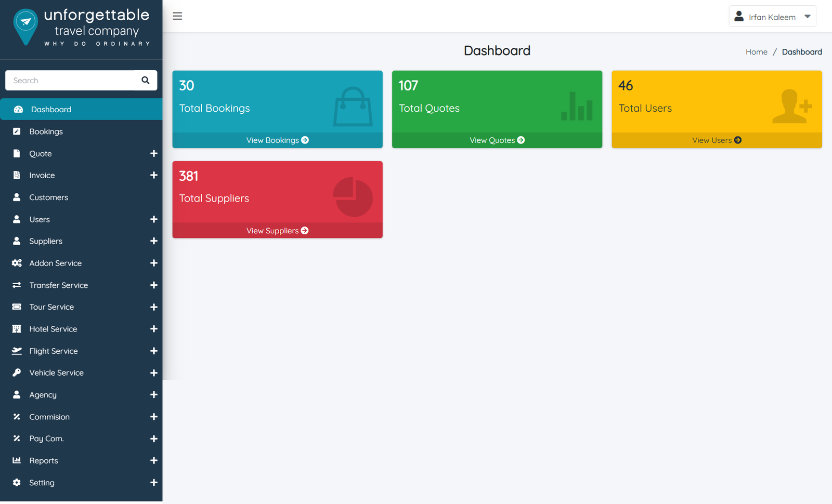Expand the Quote submenu plus
The image size is (832, 504).
point(154,154)
